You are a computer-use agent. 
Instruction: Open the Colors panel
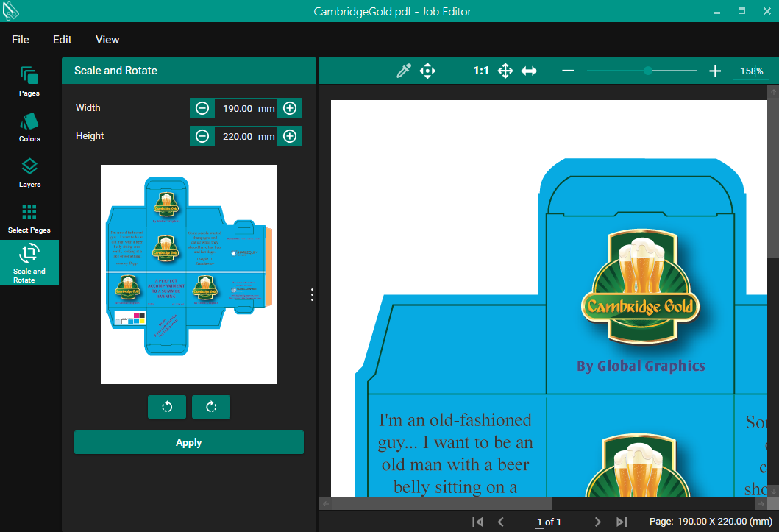29,127
